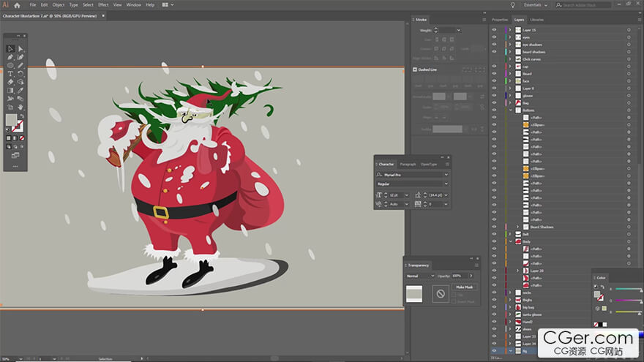Hide the cap layer
The image size is (644, 362).
[494, 67]
